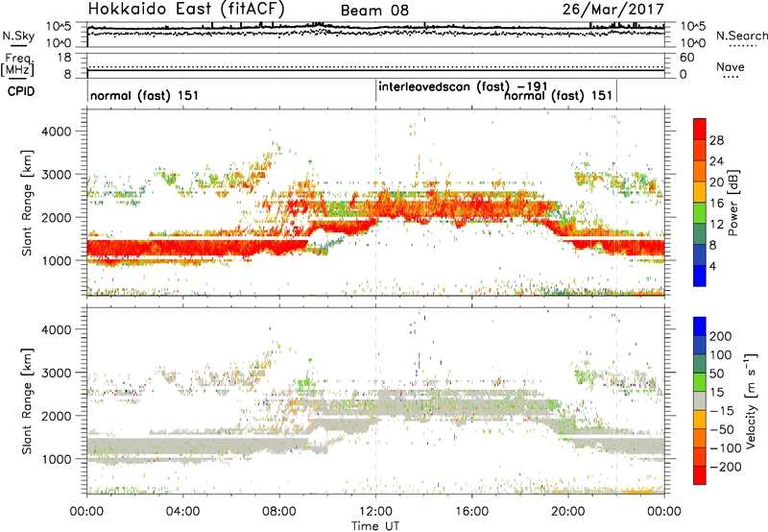Select the "Freq. [MHz]" axis label

pyautogui.click(x=17, y=65)
